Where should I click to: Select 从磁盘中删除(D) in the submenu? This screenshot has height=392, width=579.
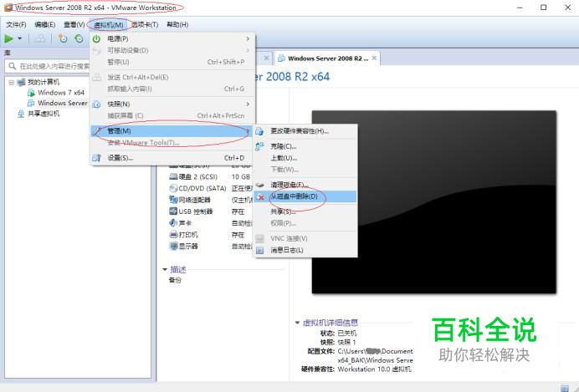click(305, 196)
